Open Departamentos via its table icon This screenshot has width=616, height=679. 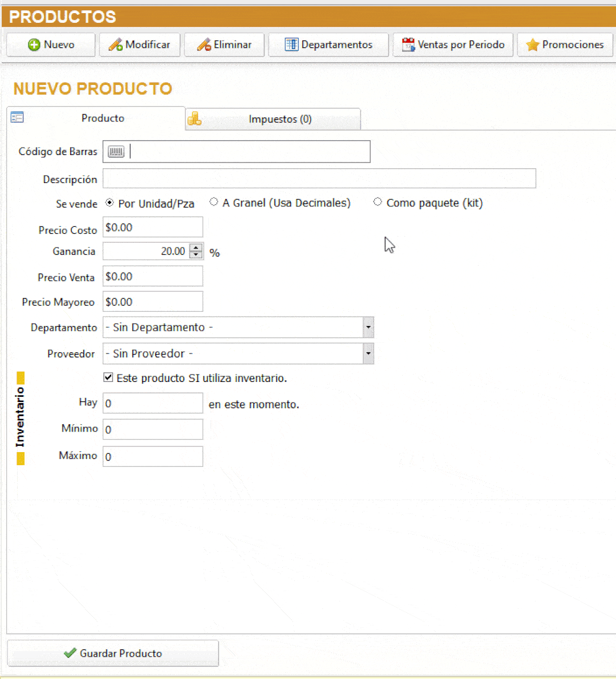[x=291, y=44]
